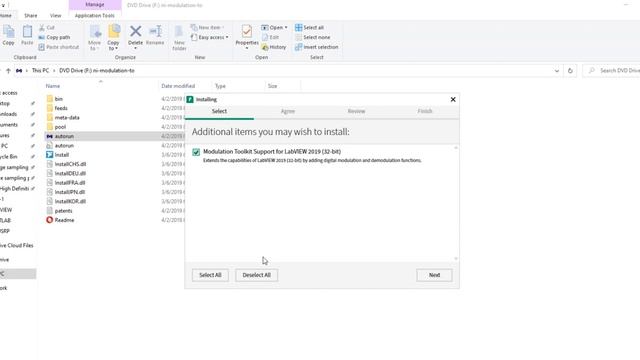
Task: Click the Cut scissors icon
Action: tap(42, 28)
